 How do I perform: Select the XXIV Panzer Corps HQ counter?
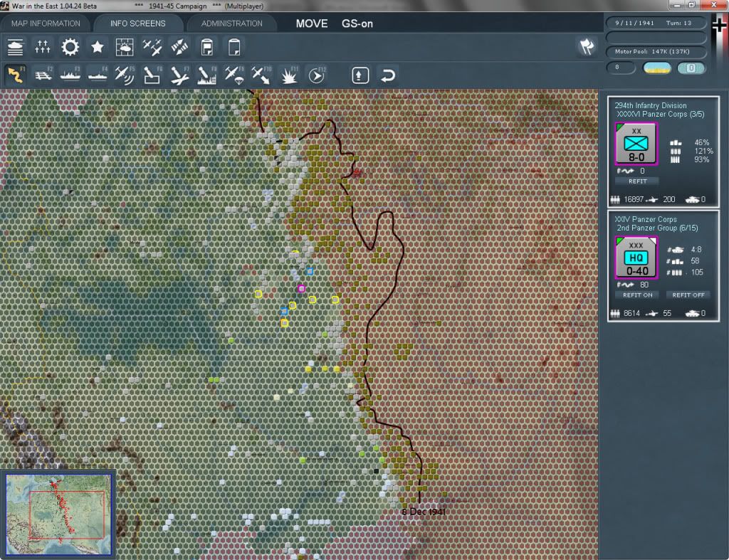pos(636,258)
